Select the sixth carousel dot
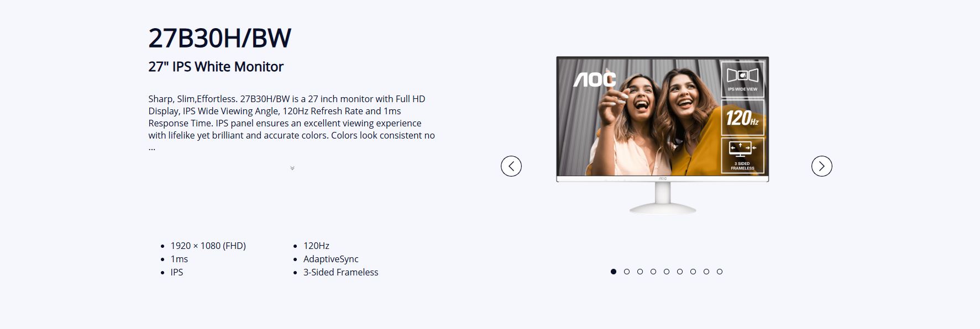 (680, 272)
